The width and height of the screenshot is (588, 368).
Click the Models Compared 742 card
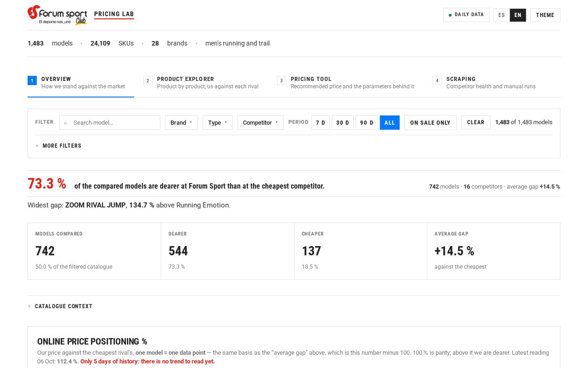point(94,251)
